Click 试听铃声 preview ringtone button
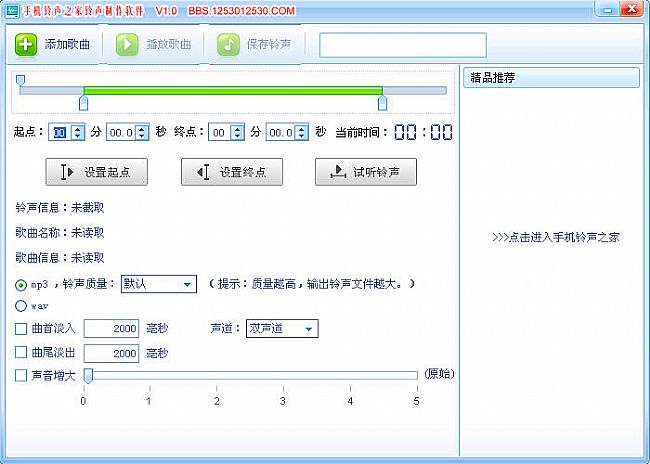 366,172
